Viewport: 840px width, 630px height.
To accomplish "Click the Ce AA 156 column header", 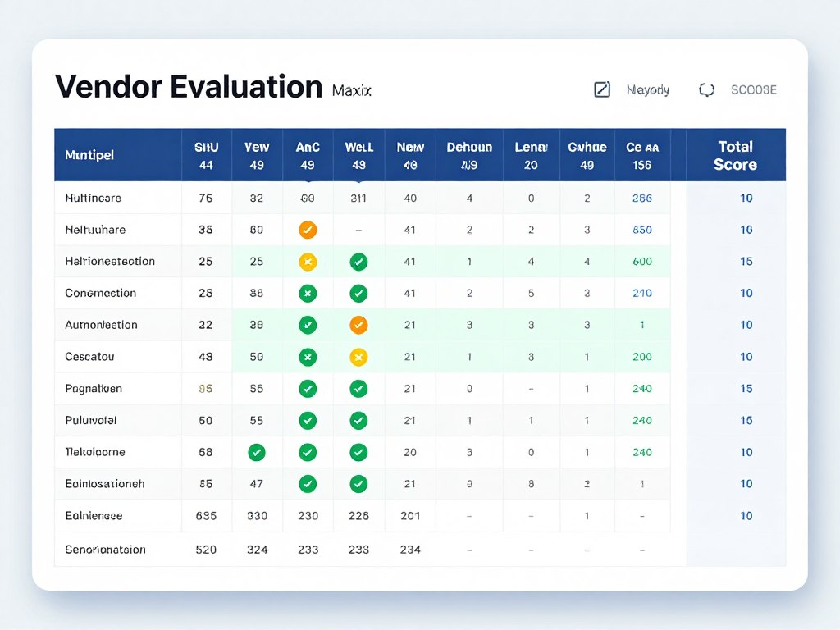I will 642,156.
